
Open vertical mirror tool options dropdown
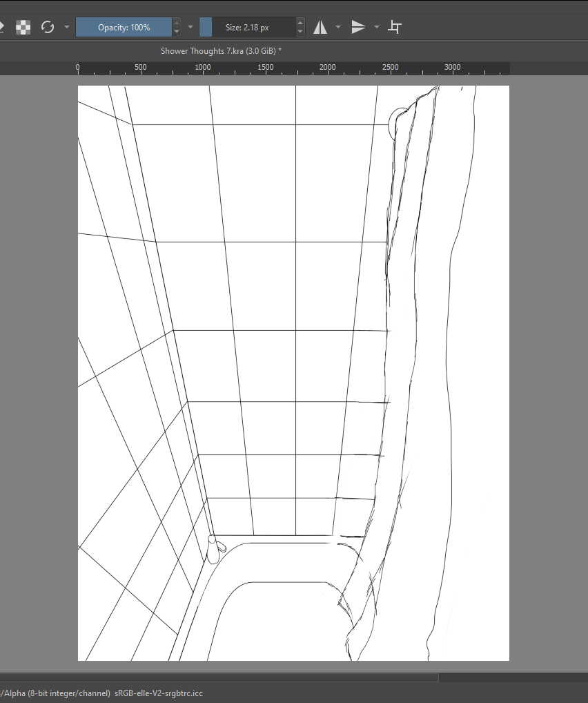(377, 28)
